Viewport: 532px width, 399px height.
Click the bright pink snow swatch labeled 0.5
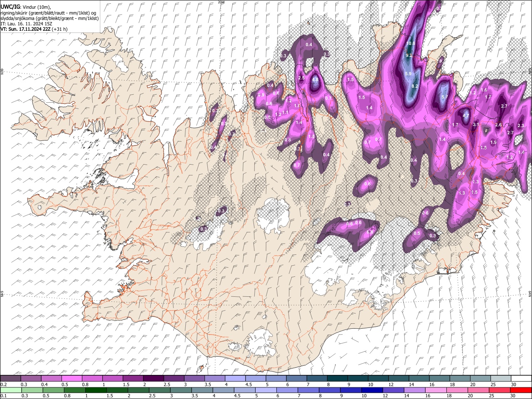coord(72,379)
